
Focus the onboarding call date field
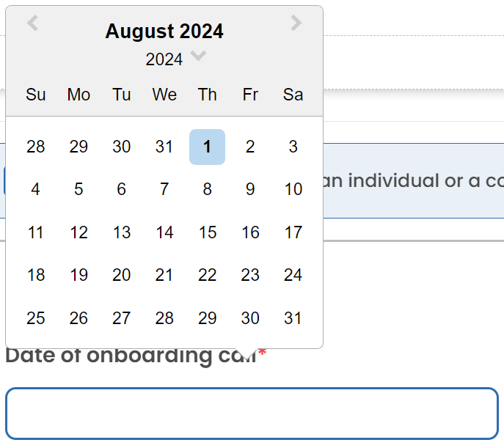coord(252,414)
